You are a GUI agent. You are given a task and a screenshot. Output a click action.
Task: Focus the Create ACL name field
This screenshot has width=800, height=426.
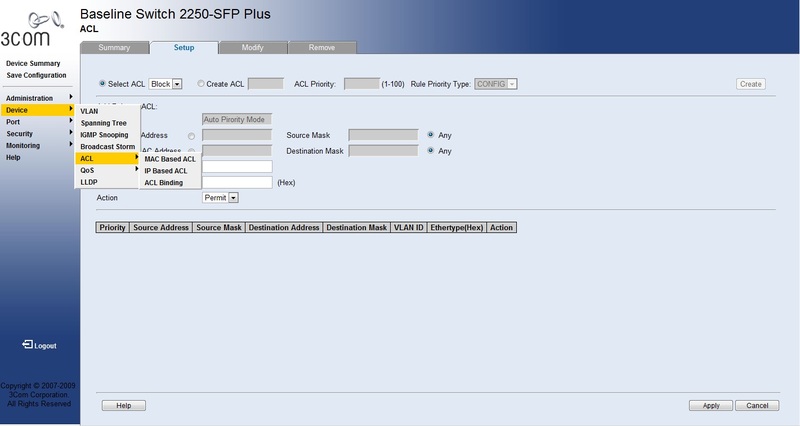[266, 84]
